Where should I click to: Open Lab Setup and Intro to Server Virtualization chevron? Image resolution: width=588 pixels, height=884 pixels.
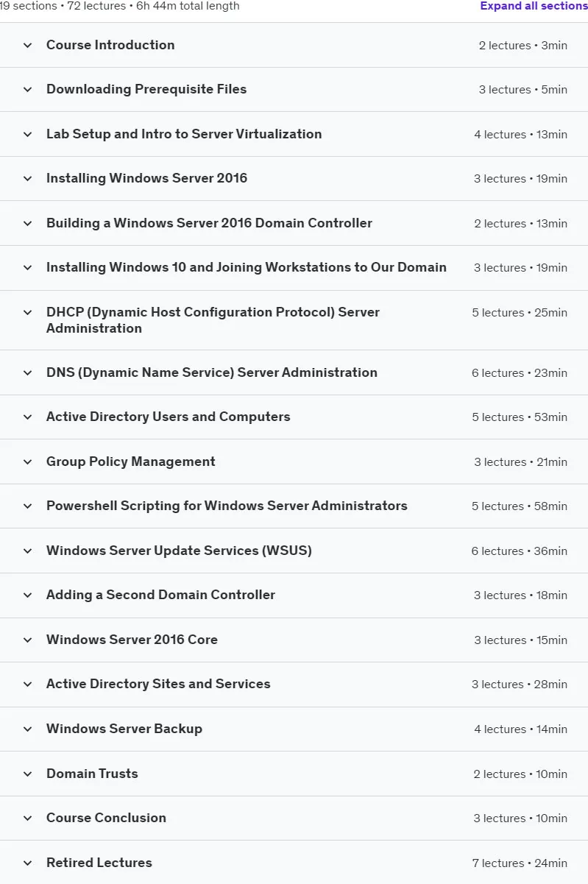point(28,134)
